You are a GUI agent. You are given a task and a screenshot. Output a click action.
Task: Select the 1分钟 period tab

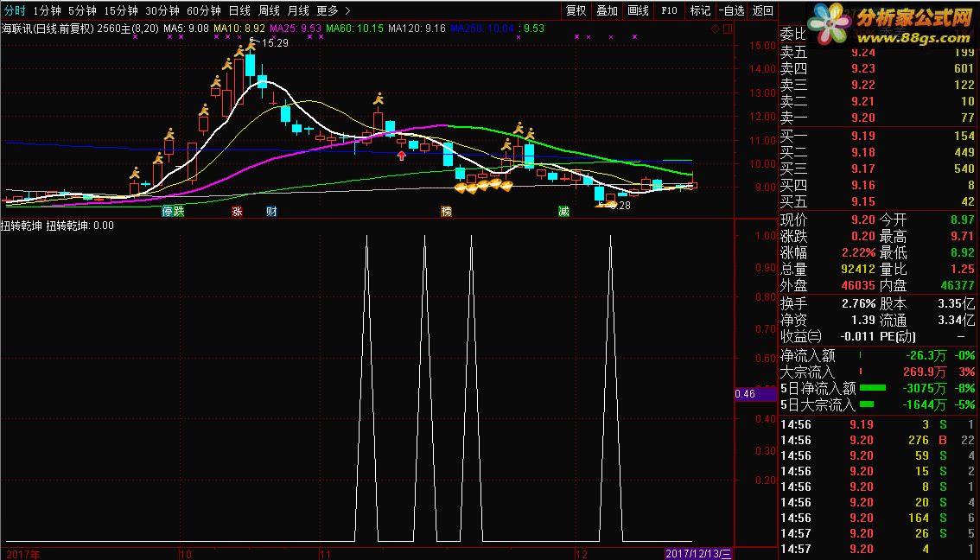point(47,10)
